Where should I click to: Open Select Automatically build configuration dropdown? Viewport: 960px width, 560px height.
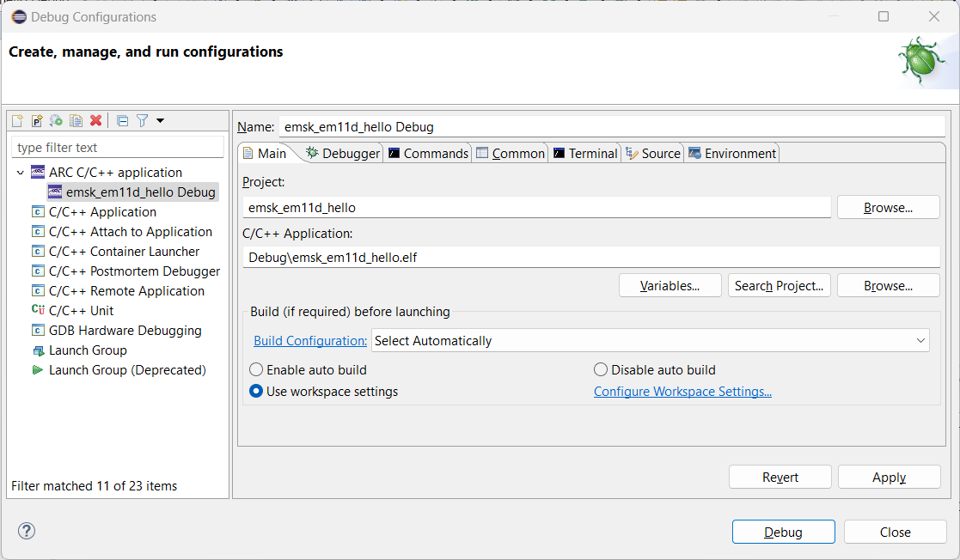[x=651, y=340]
